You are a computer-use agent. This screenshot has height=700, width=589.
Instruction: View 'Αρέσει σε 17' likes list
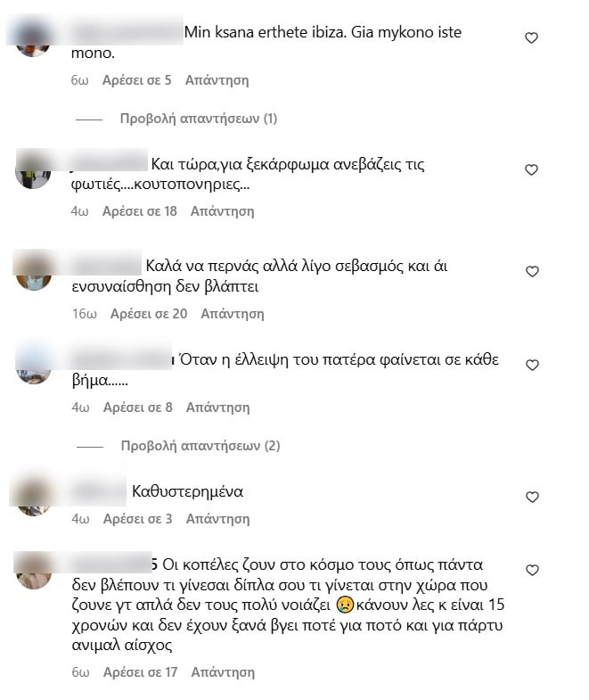[x=141, y=672]
